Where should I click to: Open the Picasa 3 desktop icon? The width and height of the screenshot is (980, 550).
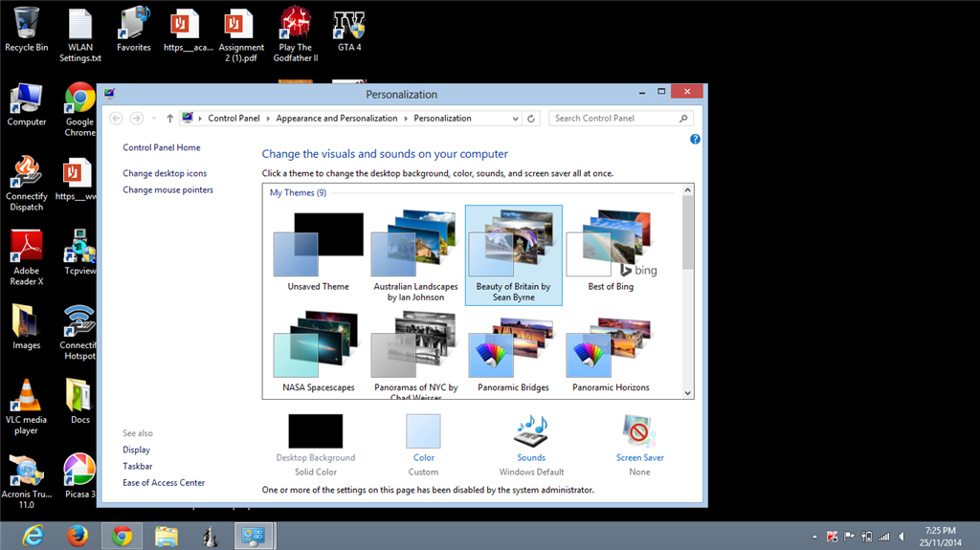coord(80,476)
